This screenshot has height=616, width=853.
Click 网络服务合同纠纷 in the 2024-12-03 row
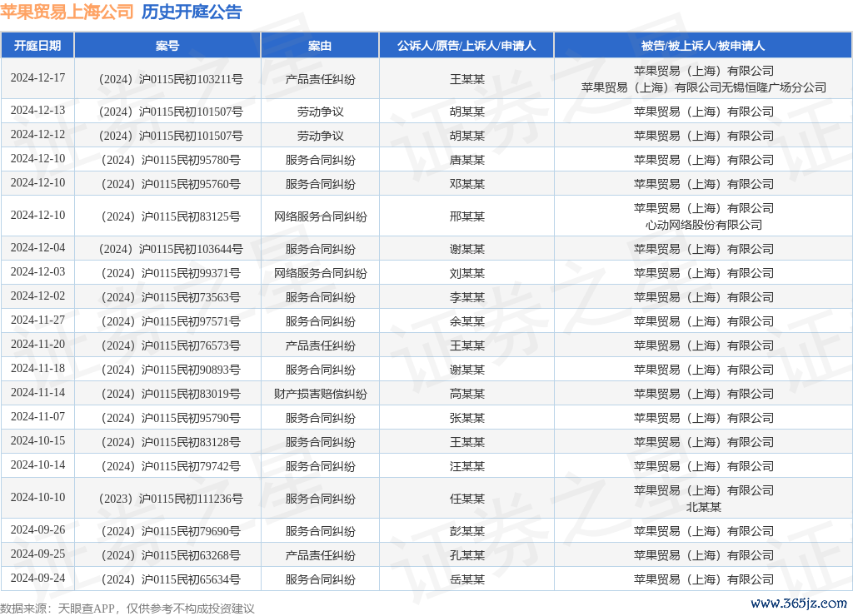click(321, 273)
